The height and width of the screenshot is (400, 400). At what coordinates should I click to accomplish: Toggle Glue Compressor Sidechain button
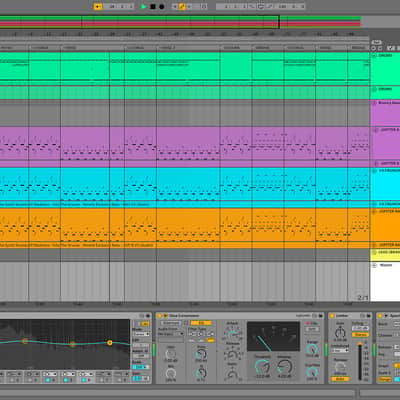coord(171,323)
